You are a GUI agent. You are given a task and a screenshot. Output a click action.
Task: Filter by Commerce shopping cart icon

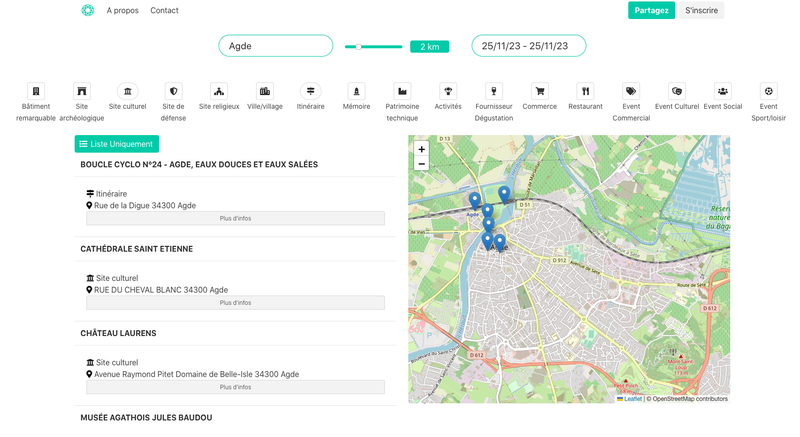pyautogui.click(x=540, y=91)
